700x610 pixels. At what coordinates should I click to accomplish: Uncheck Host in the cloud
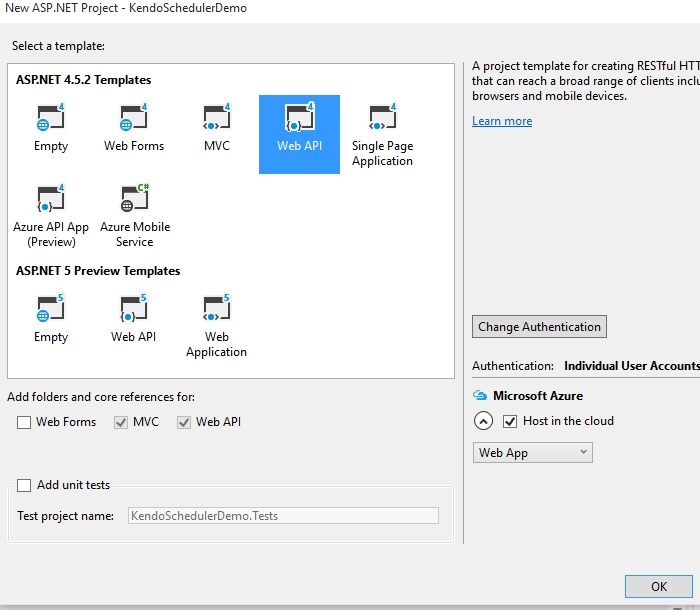tap(510, 421)
